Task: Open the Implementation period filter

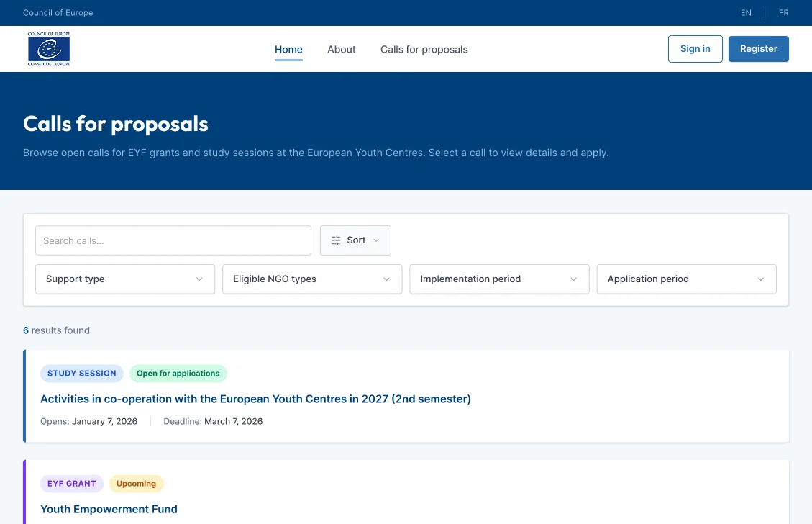Action: tap(499, 279)
